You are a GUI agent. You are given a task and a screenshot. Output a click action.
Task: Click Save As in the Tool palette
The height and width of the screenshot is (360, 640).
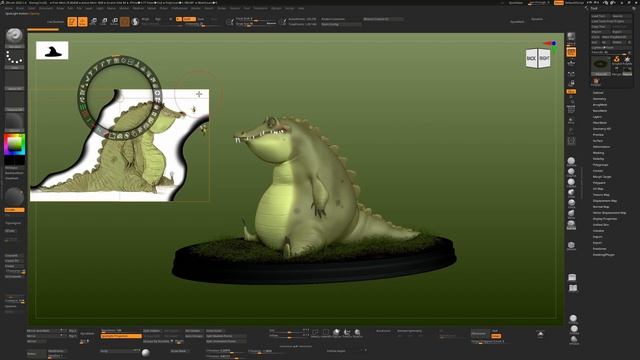point(622,16)
